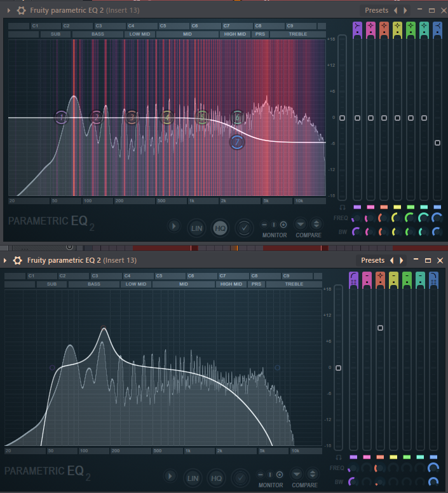
Task: Select the dash monitor option in the lower EQ
Action: coord(261,475)
